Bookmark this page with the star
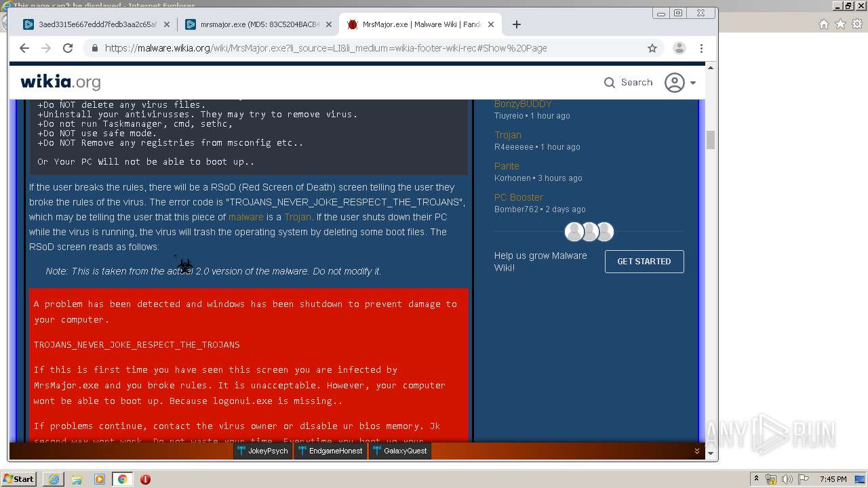868x488 pixels. [652, 48]
